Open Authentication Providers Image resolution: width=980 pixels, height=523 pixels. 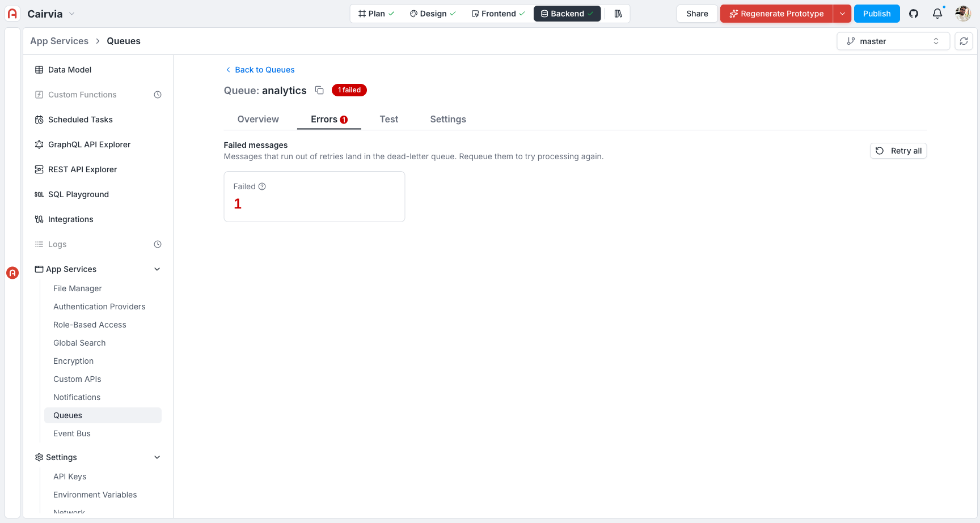point(103,307)
